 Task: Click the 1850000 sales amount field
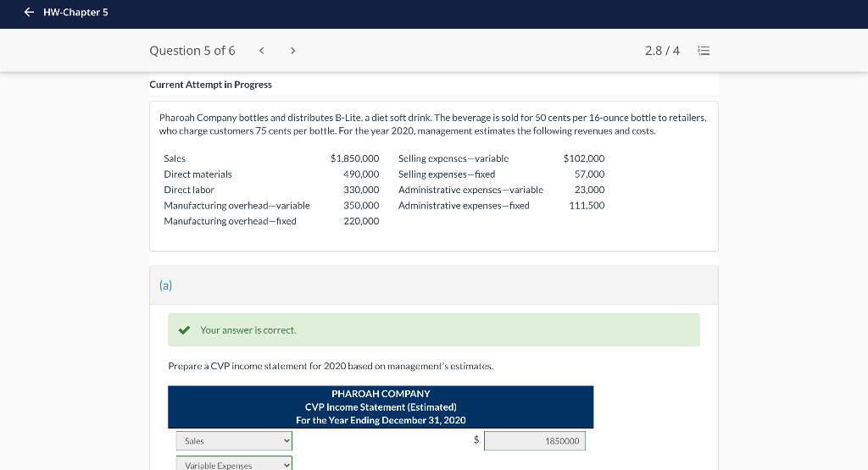535,440
